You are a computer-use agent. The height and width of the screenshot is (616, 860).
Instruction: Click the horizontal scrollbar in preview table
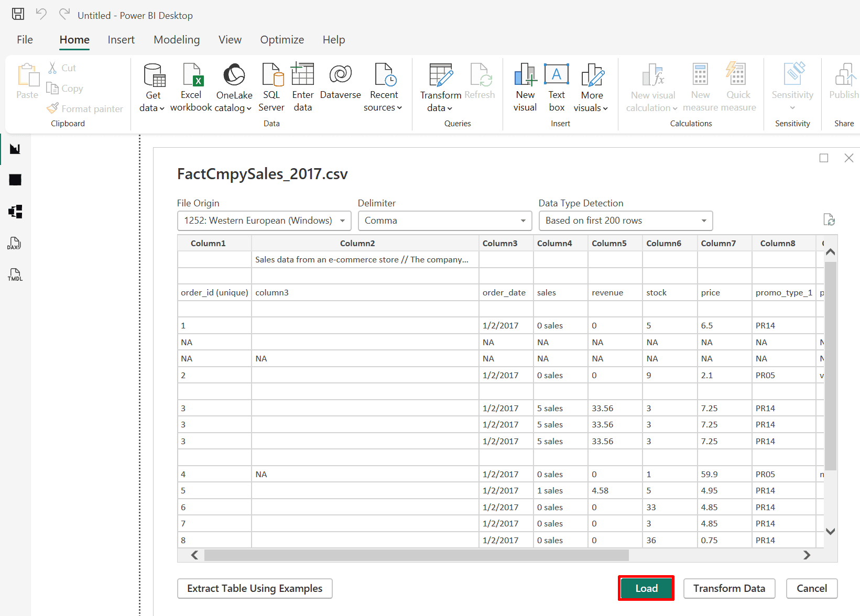(x=416, y=555)
